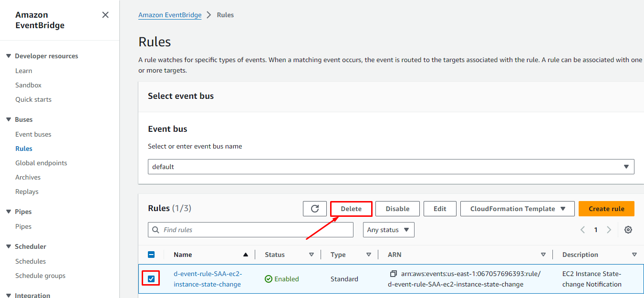Click the orange Create rule button
644x298 pixels.
606,209
